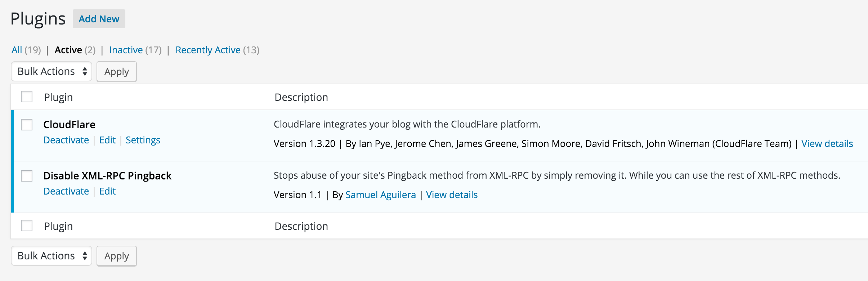This screenshot has width=868, height=281.
Task: Toggle select-all checkbox in table header
Action: (27, 97)
